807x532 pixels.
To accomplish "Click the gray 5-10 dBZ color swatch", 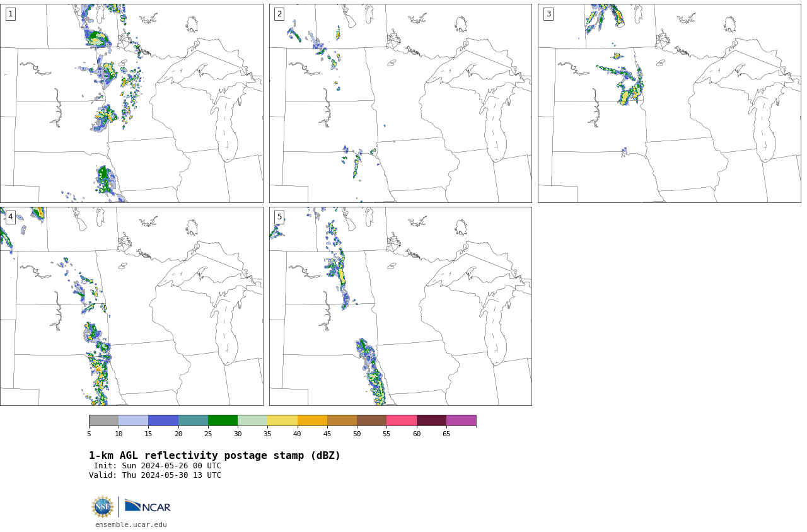I will pos(103,420).
